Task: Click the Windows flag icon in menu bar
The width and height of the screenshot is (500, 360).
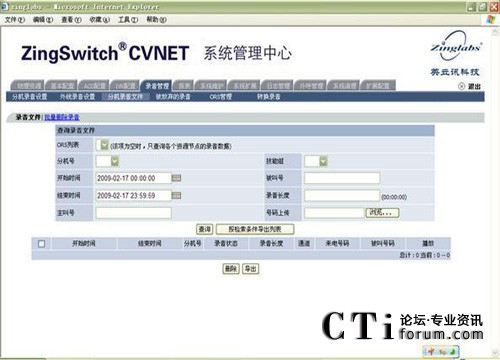Action: pyautogui.click(x=491, y=19)
